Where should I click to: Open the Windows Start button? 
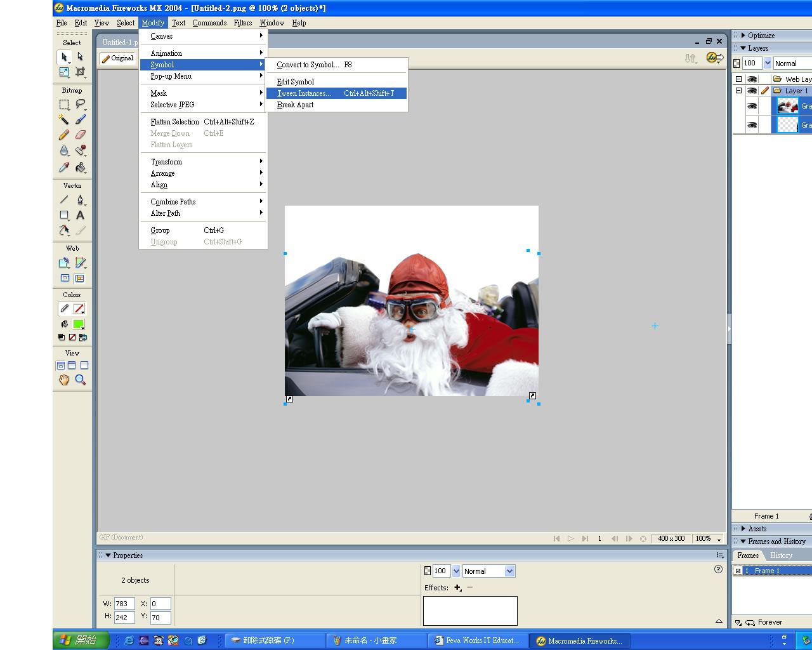[81, 640]
